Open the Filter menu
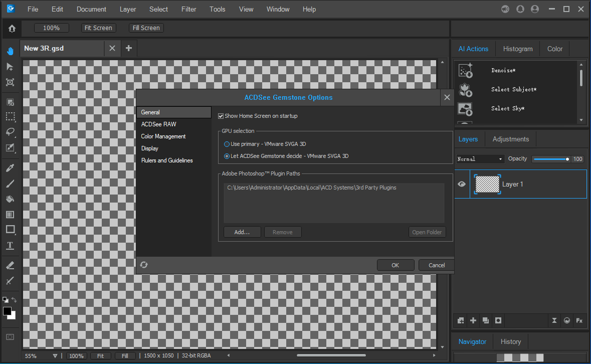This screenshot has width=591, height=364. coord(188,9)
